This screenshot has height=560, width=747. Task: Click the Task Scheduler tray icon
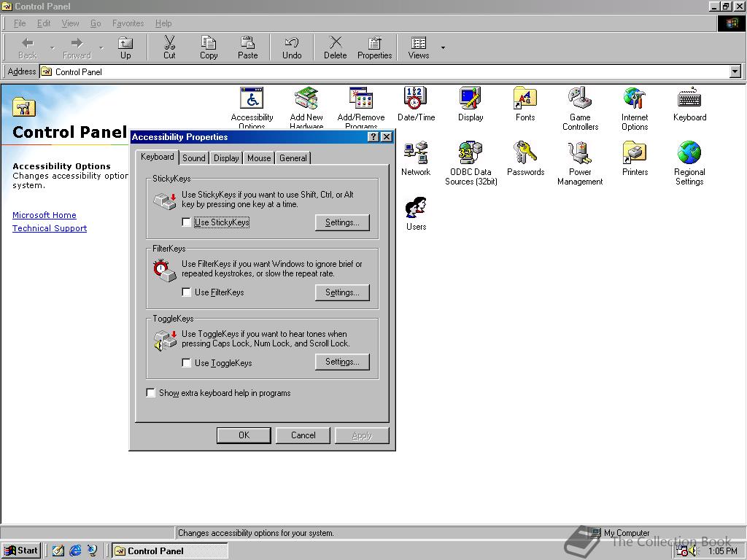pos(682,551)
